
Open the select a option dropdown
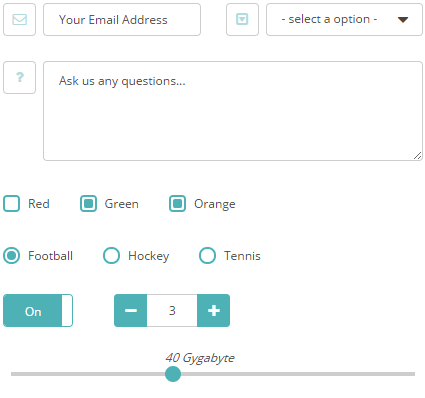click(x=344, y=19)
